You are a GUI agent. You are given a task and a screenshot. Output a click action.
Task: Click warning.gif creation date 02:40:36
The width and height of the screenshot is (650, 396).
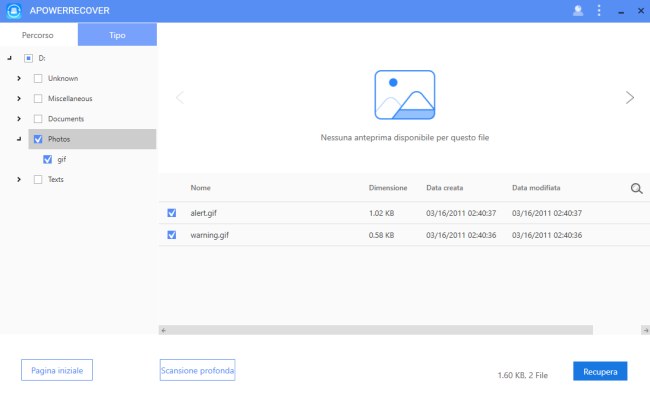coord(461,235)
